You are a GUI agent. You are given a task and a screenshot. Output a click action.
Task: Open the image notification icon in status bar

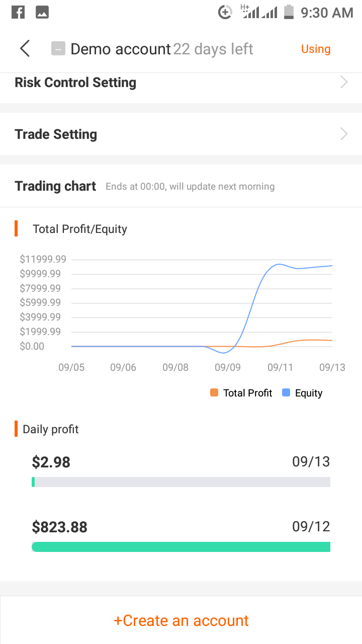pos(42,12)
